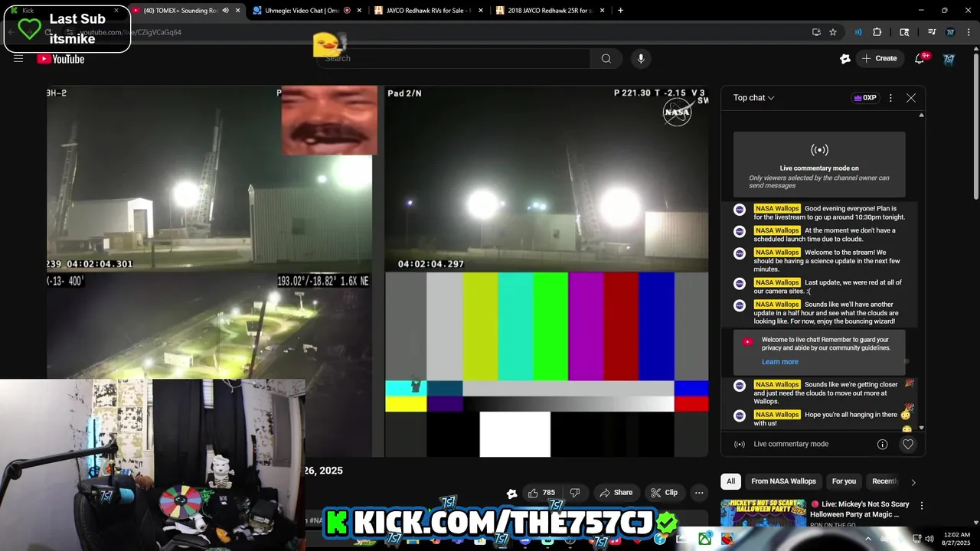Go to YouTube home via logo
Screen dimensions: 980x551
click(x=60, y=59)
